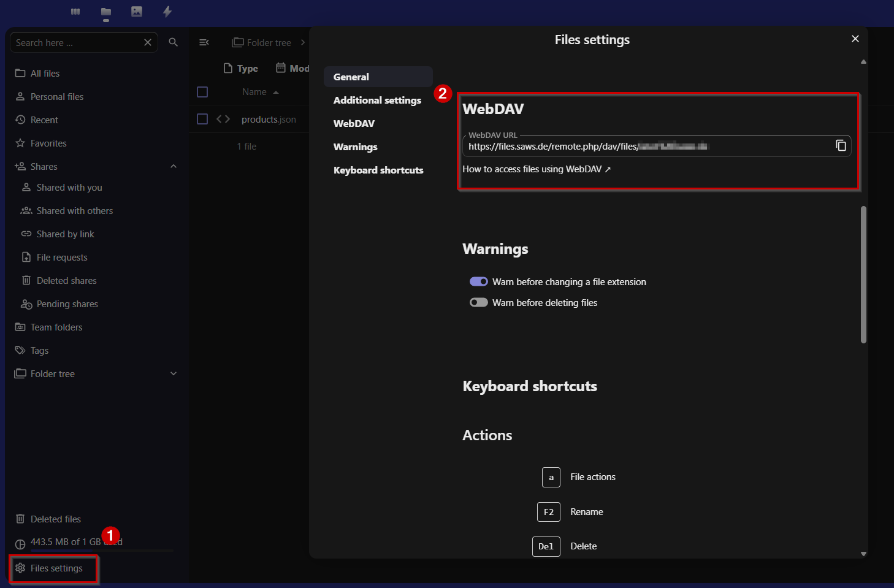Image resolution: width=894 pixels, height=588 pixels.
Task: Open the Dashboard icon in top bar
Action: (x=75, y=12)
